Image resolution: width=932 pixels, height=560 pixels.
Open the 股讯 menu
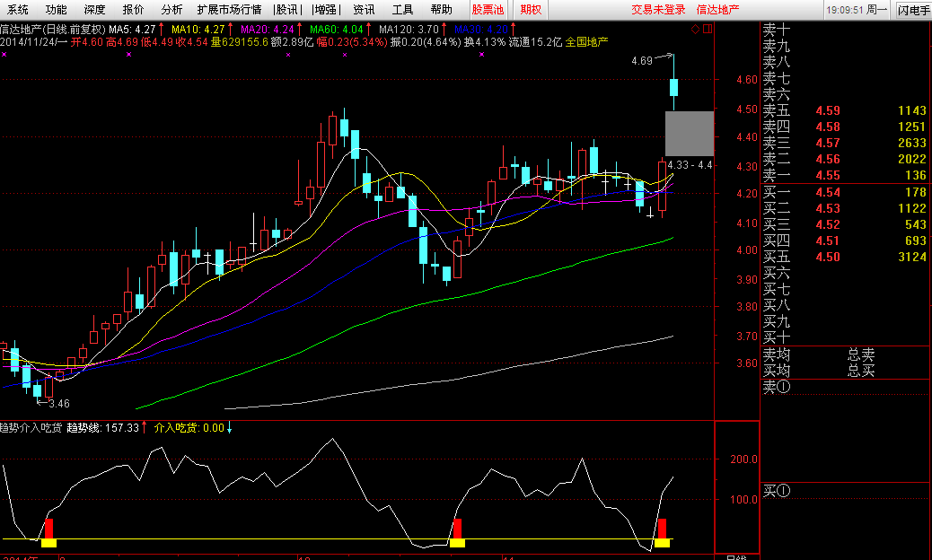(x=286, y=10)
